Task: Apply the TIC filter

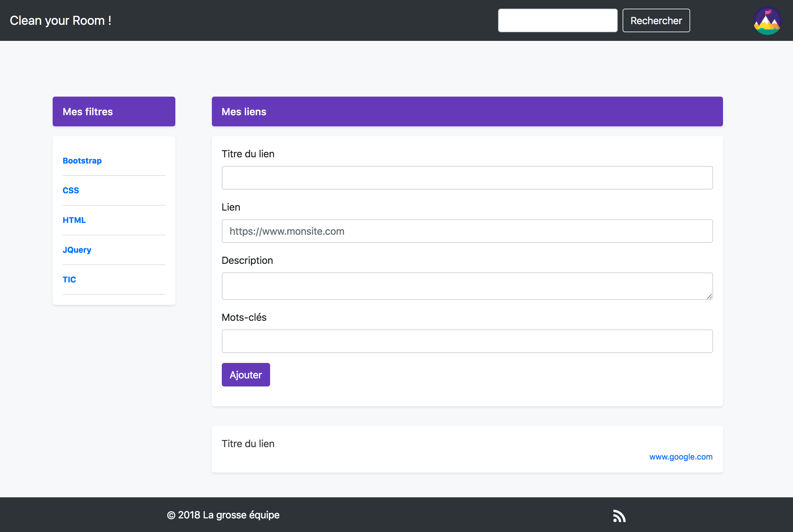Action: (x=69, y=280)
